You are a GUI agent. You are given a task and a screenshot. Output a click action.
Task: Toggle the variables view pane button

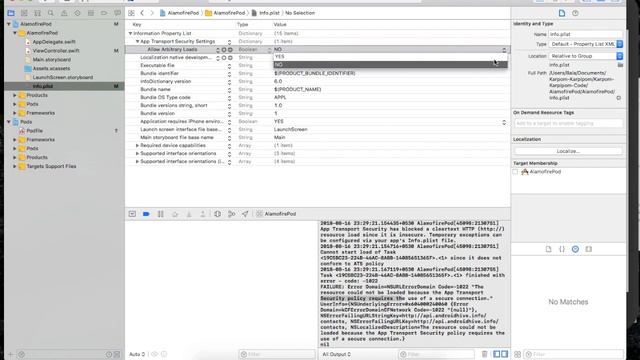click(497, 354)
